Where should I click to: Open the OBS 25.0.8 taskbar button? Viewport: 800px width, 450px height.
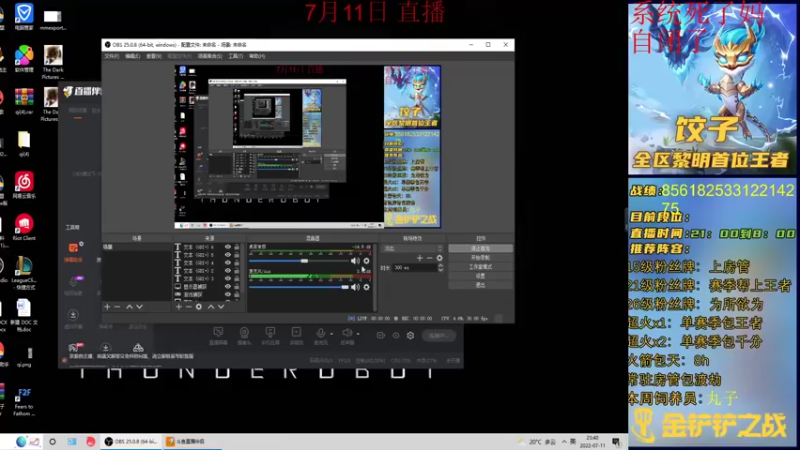click(x=132, y=441)
